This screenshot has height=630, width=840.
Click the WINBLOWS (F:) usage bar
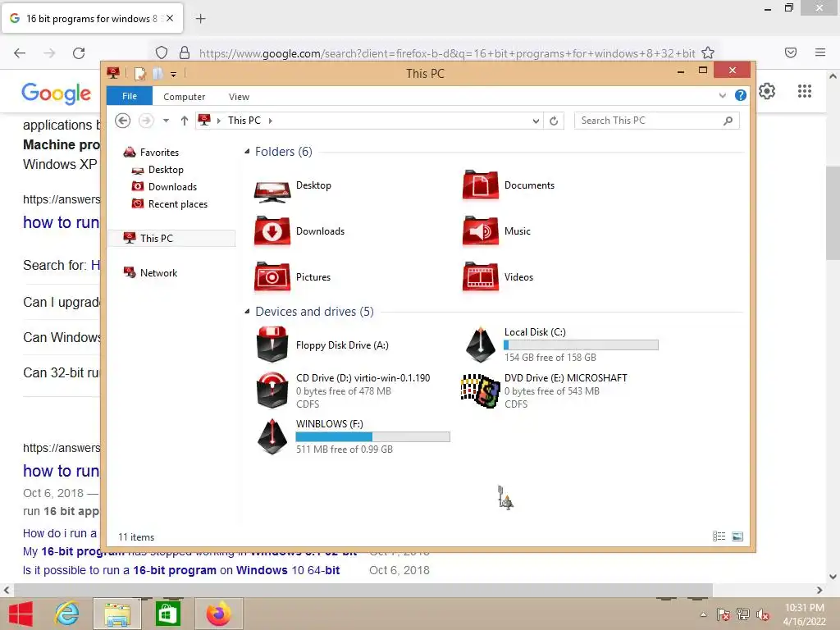373,436
